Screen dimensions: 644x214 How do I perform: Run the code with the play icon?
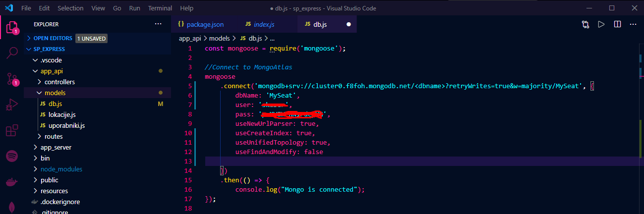coord(601,24)
